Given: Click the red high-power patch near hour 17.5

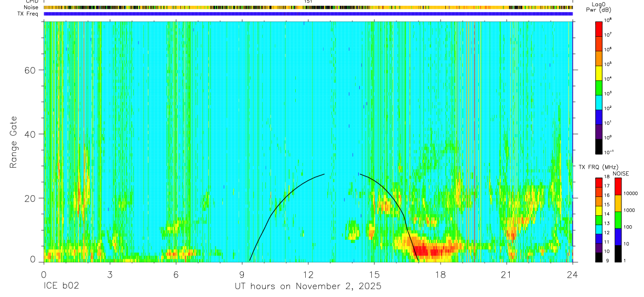Looking at the screenshot, I should click(x=433, y=251).
